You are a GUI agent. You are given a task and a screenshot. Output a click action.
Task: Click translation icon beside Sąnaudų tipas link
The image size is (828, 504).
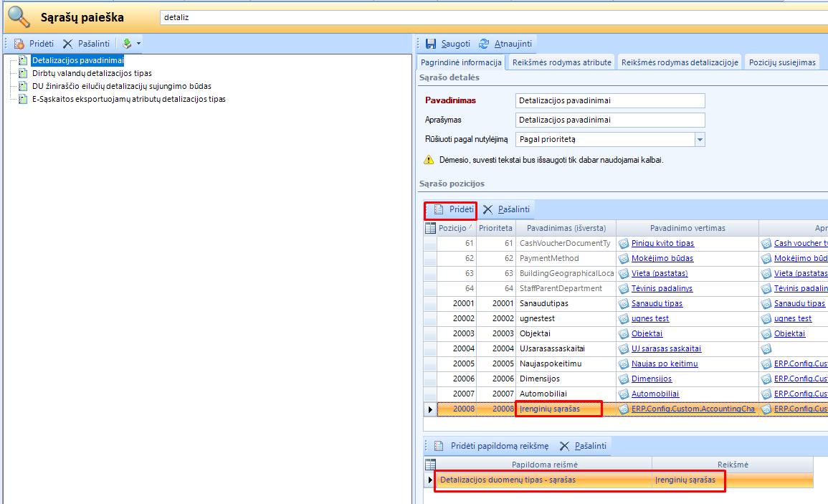tap(624, 304)
